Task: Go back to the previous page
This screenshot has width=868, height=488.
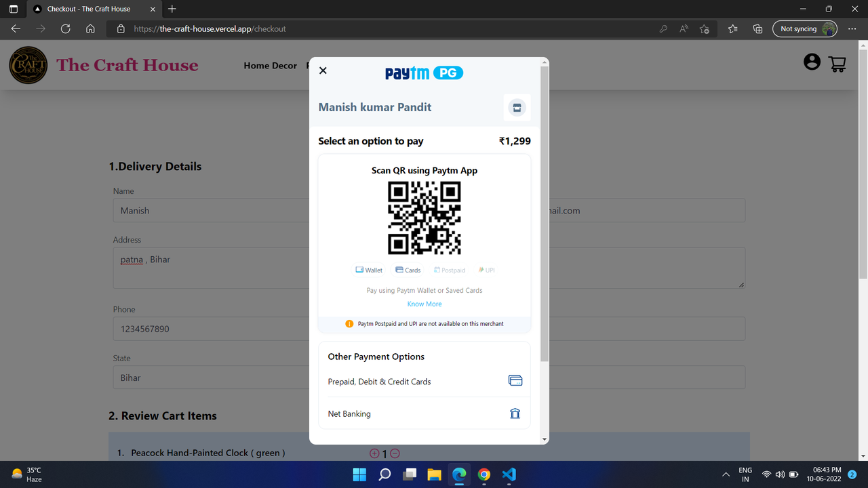Action: point(16,29)
